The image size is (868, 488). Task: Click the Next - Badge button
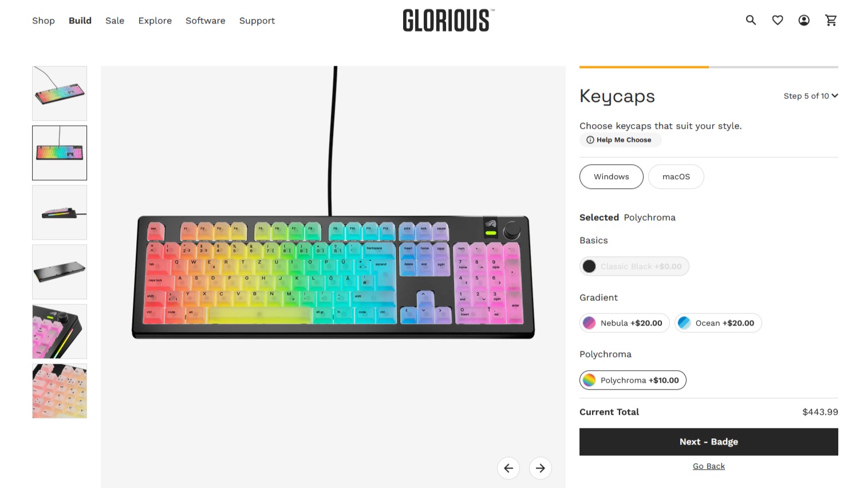pos(709,442)
